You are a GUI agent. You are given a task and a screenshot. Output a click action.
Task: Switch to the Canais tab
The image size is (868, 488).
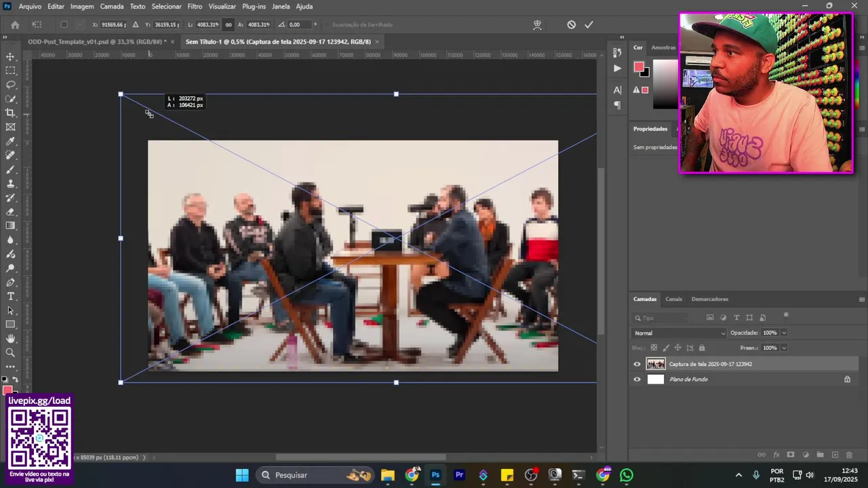[673, 299]
